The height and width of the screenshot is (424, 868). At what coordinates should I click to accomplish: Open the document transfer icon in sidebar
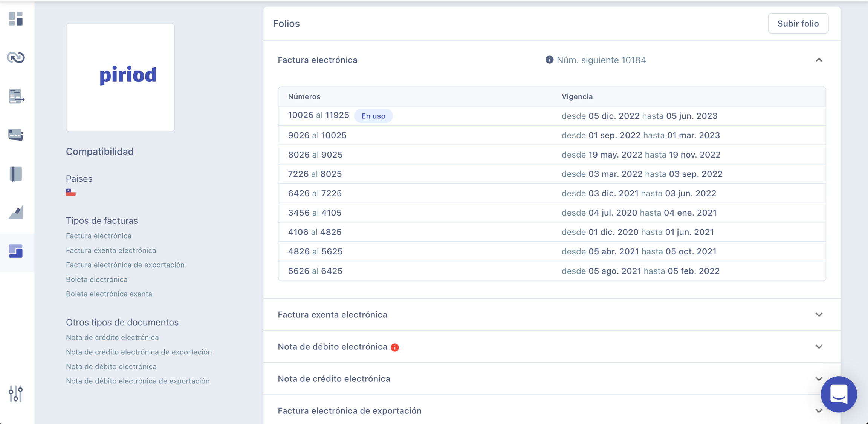pos(16,96)
